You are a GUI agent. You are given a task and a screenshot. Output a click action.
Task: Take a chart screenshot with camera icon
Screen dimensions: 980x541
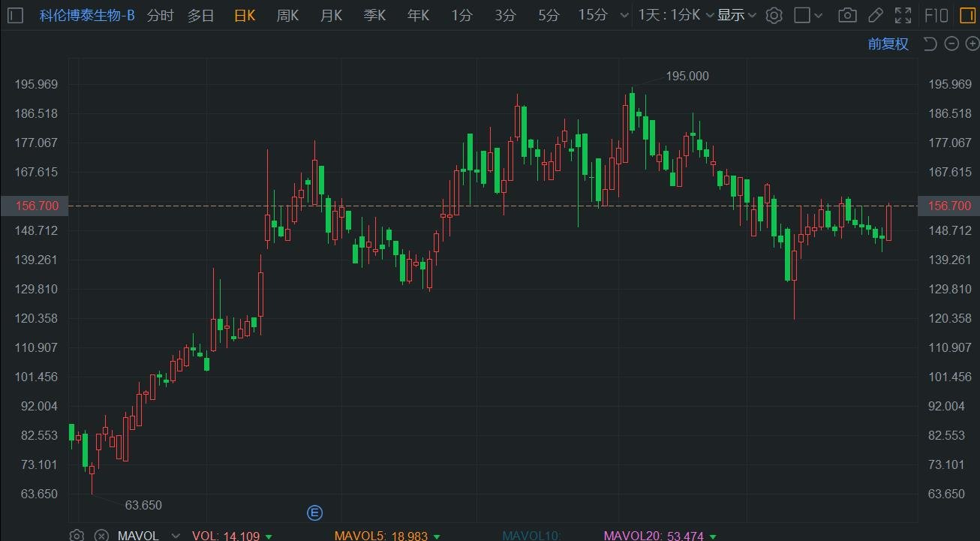[x=847, y=15]
